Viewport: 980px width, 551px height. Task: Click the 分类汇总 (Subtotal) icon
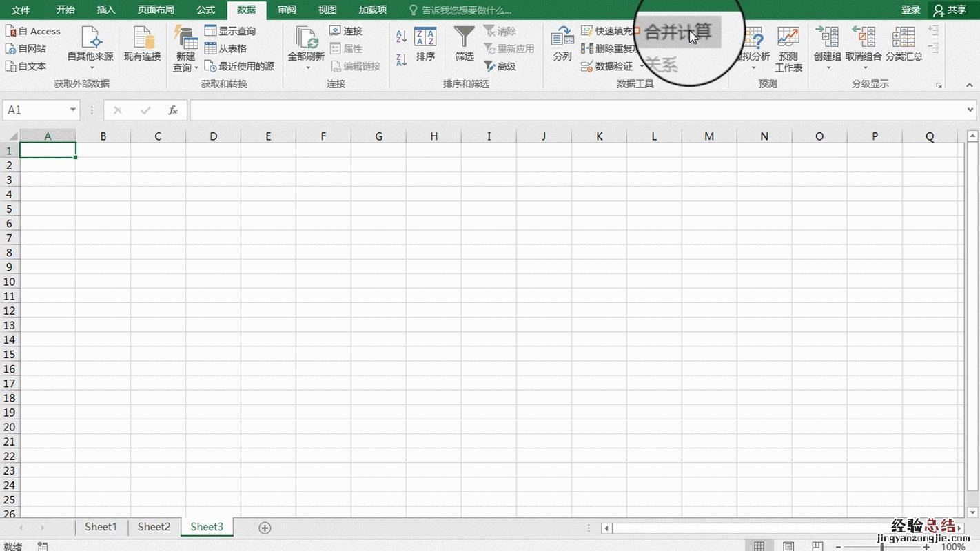(904, 38)
